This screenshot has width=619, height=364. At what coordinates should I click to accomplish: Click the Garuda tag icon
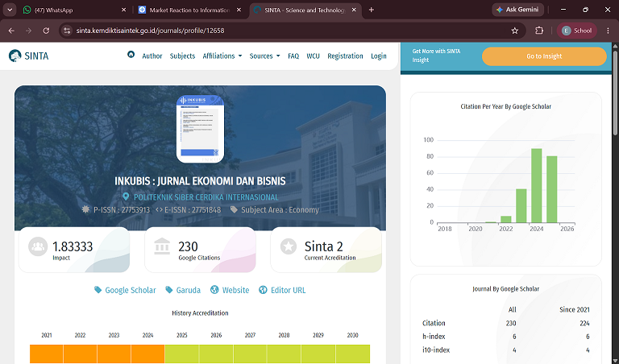169,290
